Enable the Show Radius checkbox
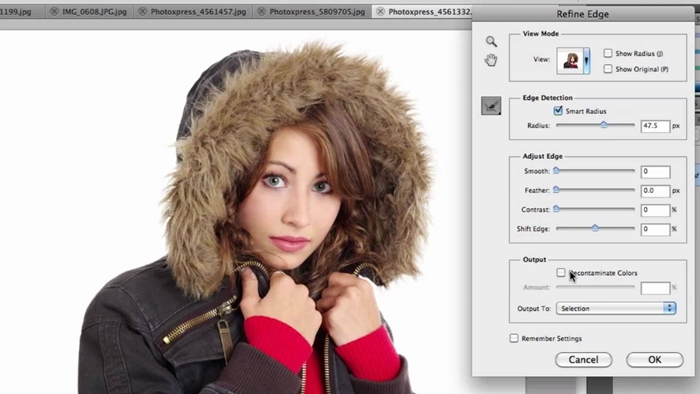The height and width of the screenshot is (394, 700). pyautogui.click(x=608, y=53)
